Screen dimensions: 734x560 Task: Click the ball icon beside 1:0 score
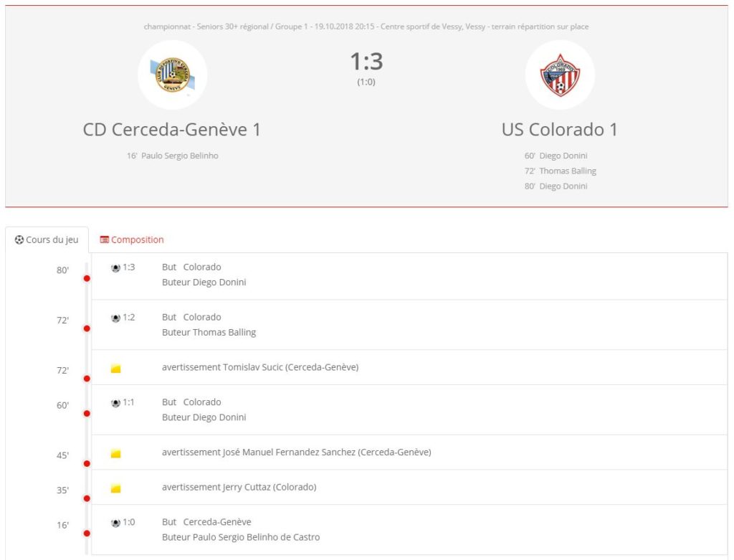pos(115,523)
